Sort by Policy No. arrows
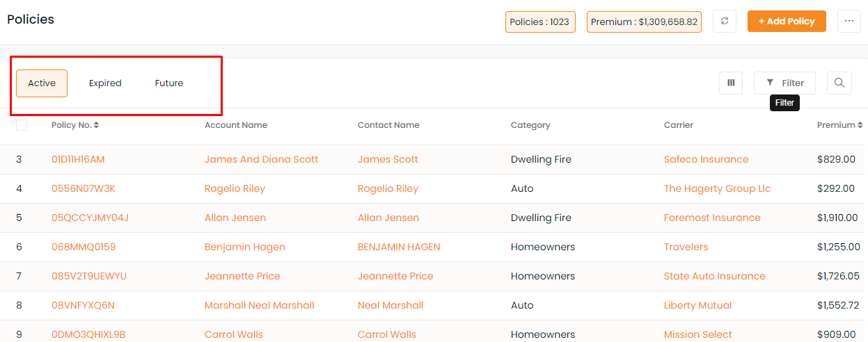Viewport: 868px width, 342px height. 97,125
